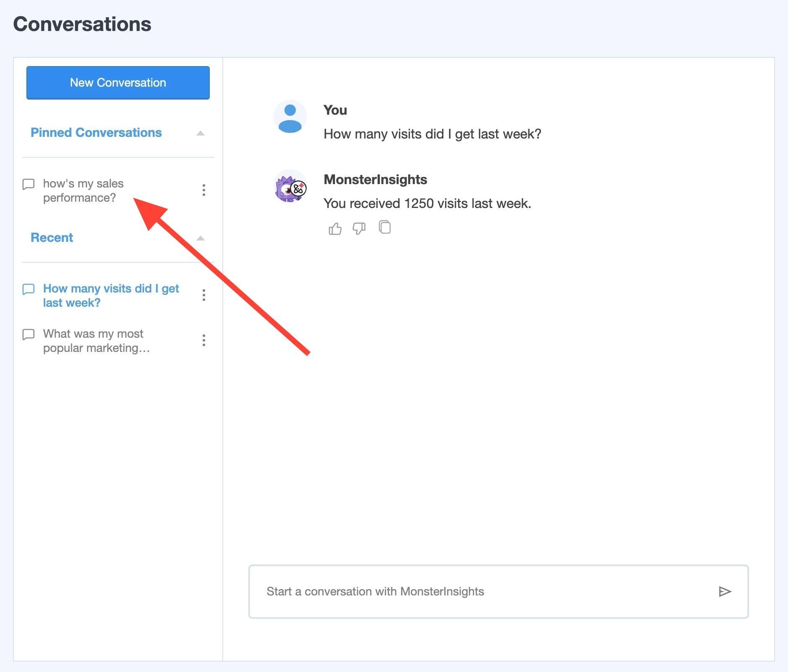Screen dimensions: 788x672
Task: Open pinned chat "how's my sales performance?"
Action: click(83, 190)
